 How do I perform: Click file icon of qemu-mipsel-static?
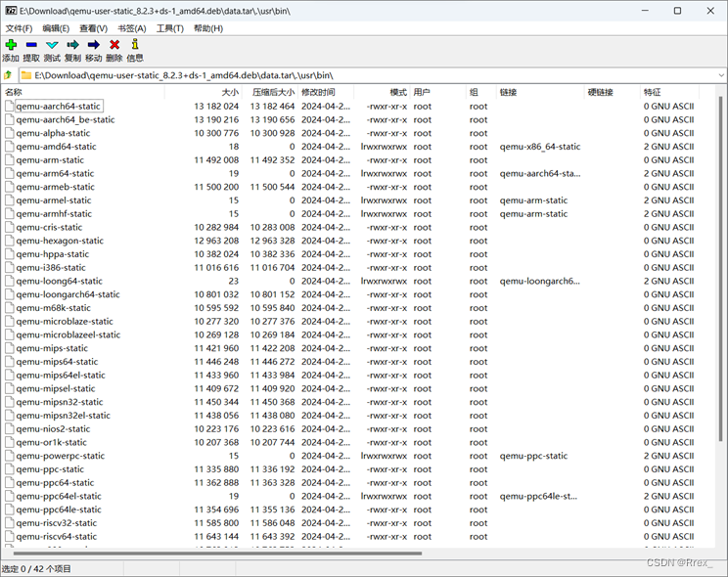click(x=9, y=389)
